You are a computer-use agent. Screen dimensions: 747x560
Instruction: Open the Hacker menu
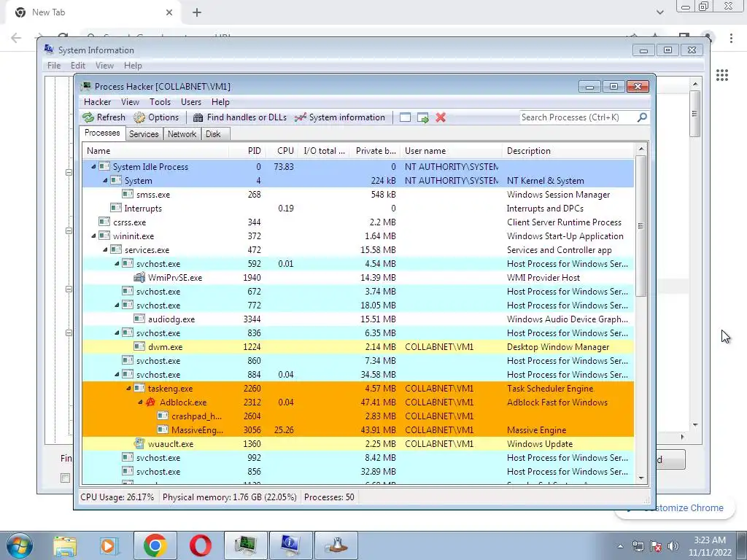(97, 102)
